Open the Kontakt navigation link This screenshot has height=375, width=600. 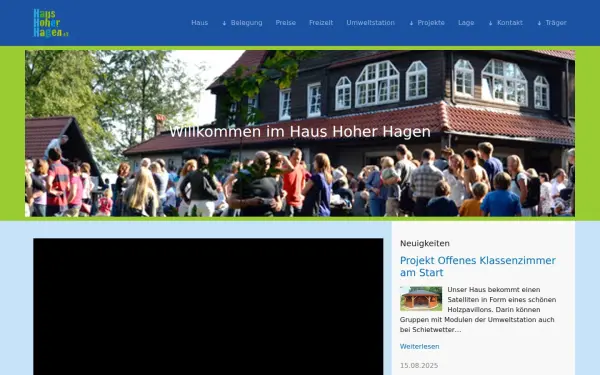pos(510,23)
